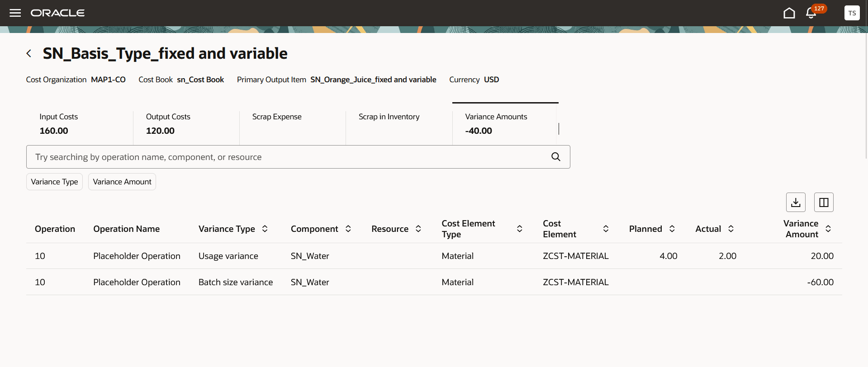Open the notifications bell

811,13
